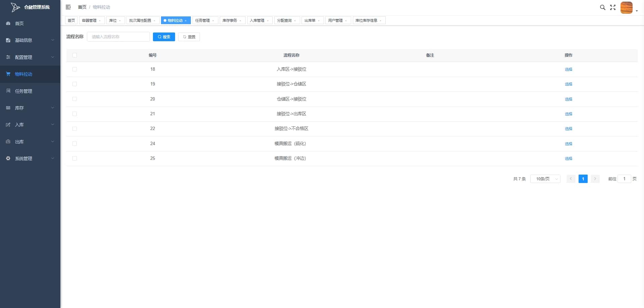
Task: Select the 物料拉动 shopping cart icon
Action: (8, 74)
